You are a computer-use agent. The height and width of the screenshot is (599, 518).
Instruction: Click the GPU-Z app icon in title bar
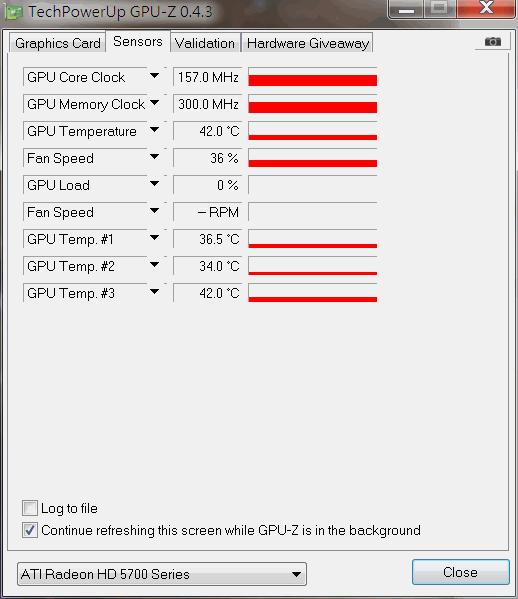coord(14,12)
